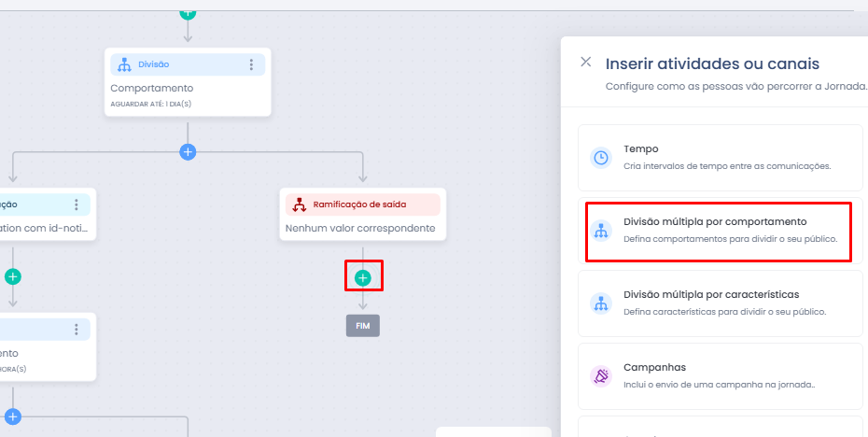Close the Inserir atividades ou canais panel
The image size is (868, 437).
tap(586, 62)
